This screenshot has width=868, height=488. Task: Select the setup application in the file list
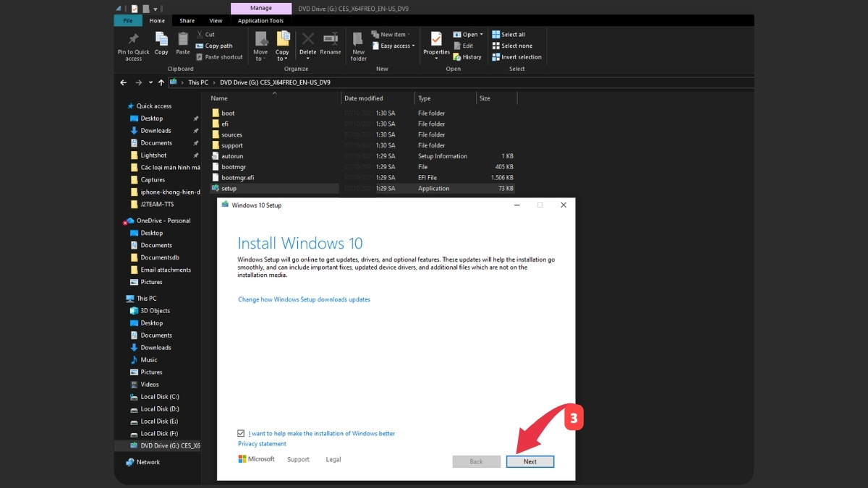(x=229, y=188)
